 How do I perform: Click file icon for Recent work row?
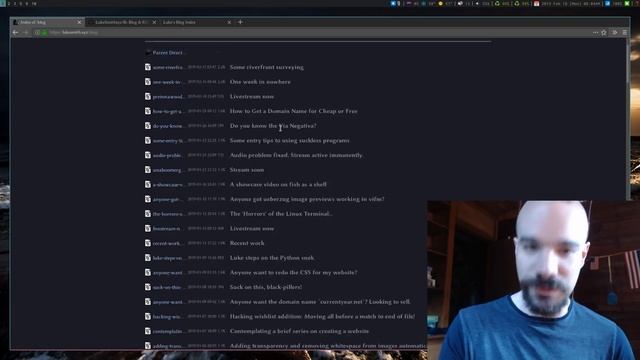pos(148,243)
